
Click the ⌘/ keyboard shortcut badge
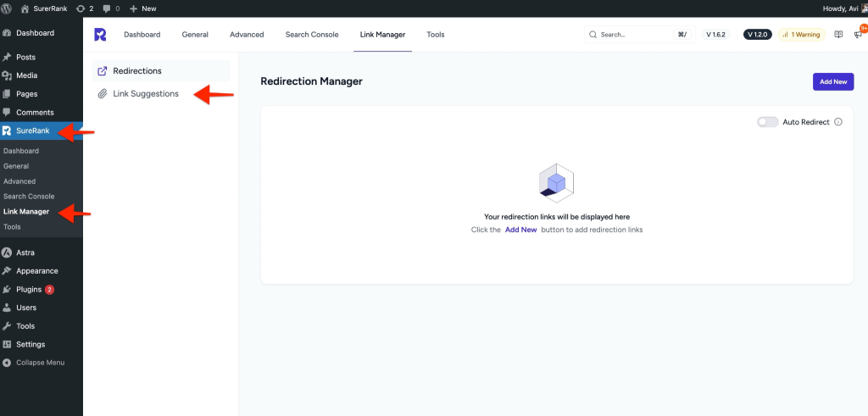(682, 34)
